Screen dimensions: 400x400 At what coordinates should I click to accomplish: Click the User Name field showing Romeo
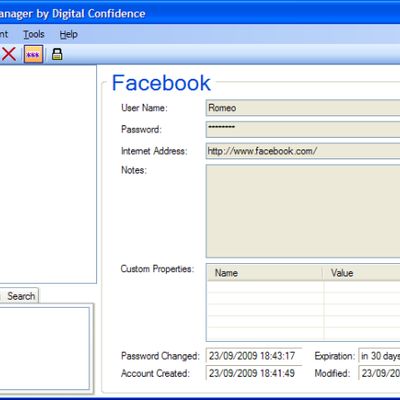point(303,108)
